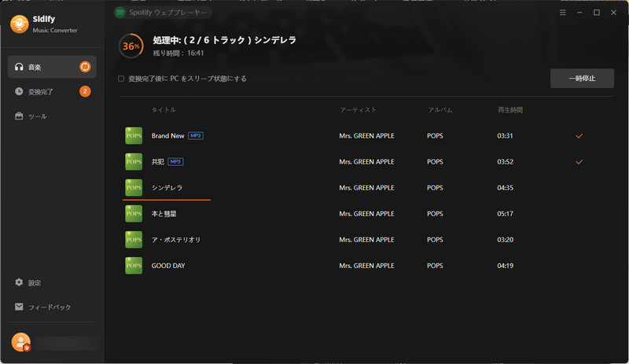This screenshot has height=364, width=629.
Task: Click the POPS album in the 本と彗星 row
Action: [x=435, y=214]
